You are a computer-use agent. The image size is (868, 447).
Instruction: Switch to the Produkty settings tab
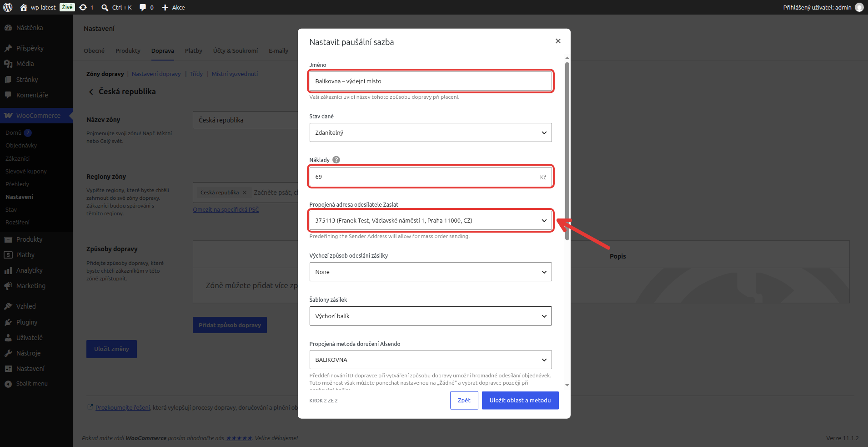(128, 51)
